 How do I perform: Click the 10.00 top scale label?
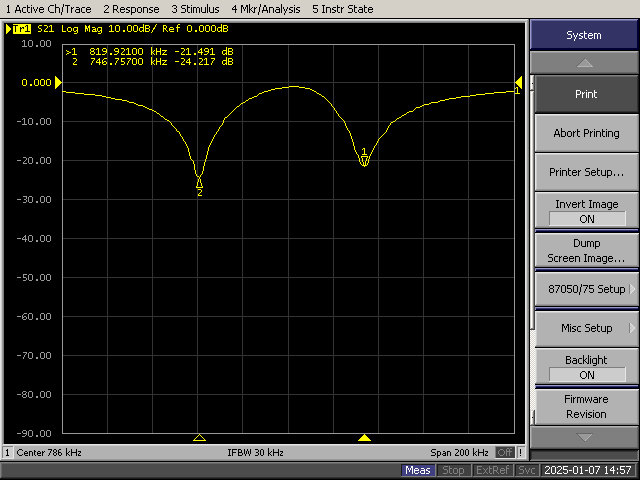36,44
